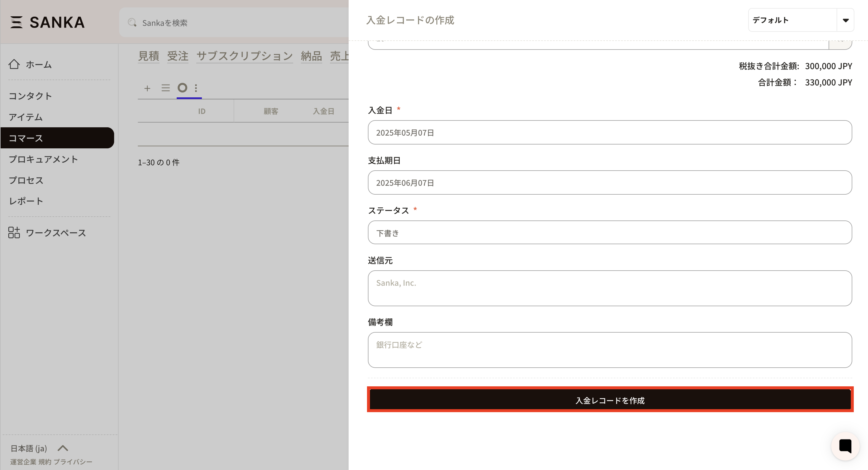This screenshot has height=470, width=868.
Task: Open the three-dot more options icon
Action: [x=196, y=88]
